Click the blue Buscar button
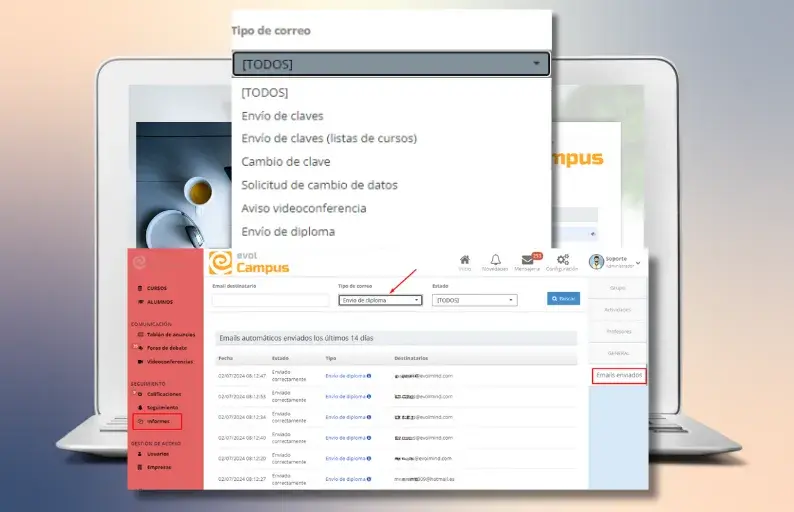 (x=563, y=299)
